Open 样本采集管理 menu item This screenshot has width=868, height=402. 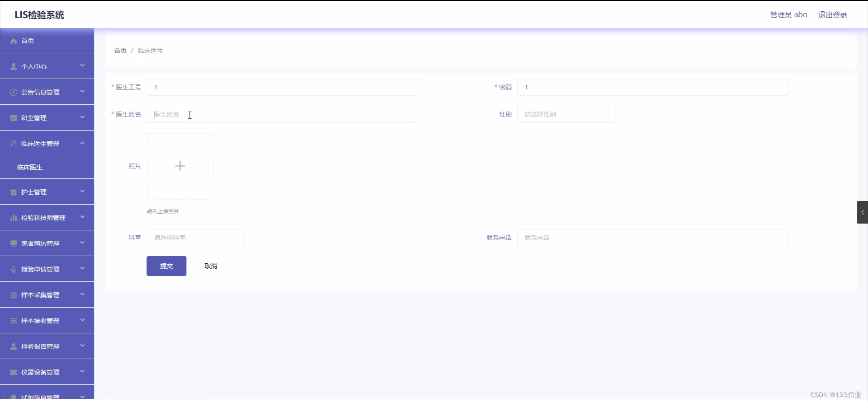pos(47,294)
